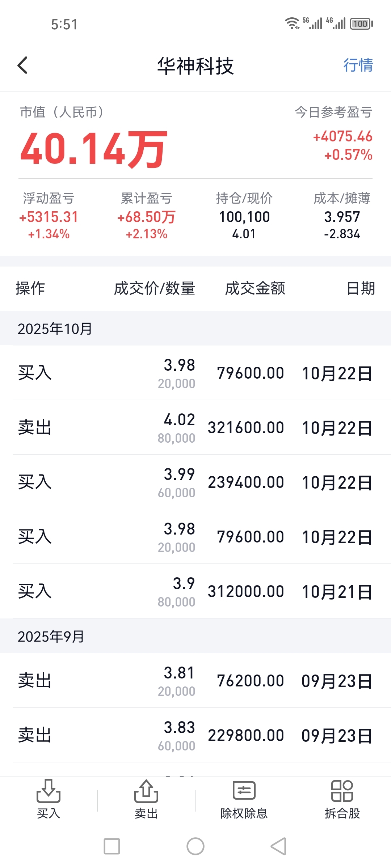This screenshot has width=391, height=868.
Task: Open the 行情 market quotes link
Action: (358, 65)
